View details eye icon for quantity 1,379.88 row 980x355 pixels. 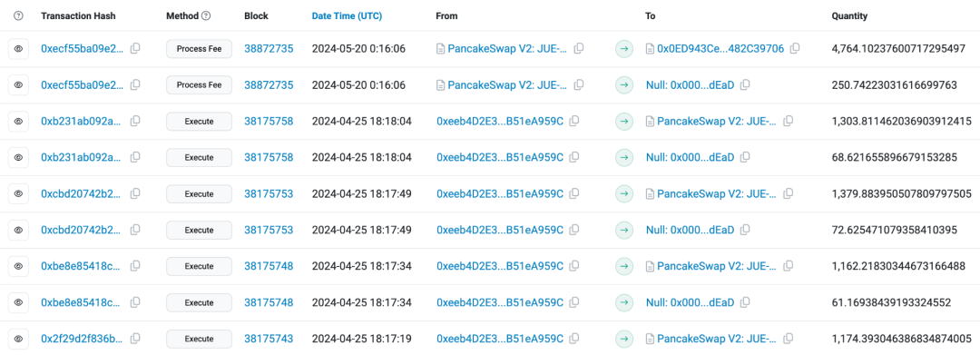pyautogui.click(x=18, y=193)
